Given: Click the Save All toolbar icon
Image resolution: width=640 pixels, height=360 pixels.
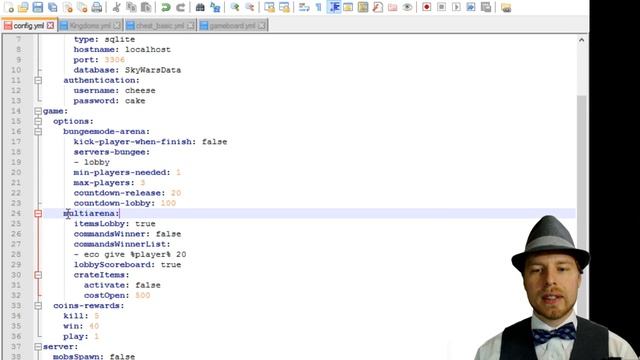Looking at the screenshot, I should coord(53,7).
